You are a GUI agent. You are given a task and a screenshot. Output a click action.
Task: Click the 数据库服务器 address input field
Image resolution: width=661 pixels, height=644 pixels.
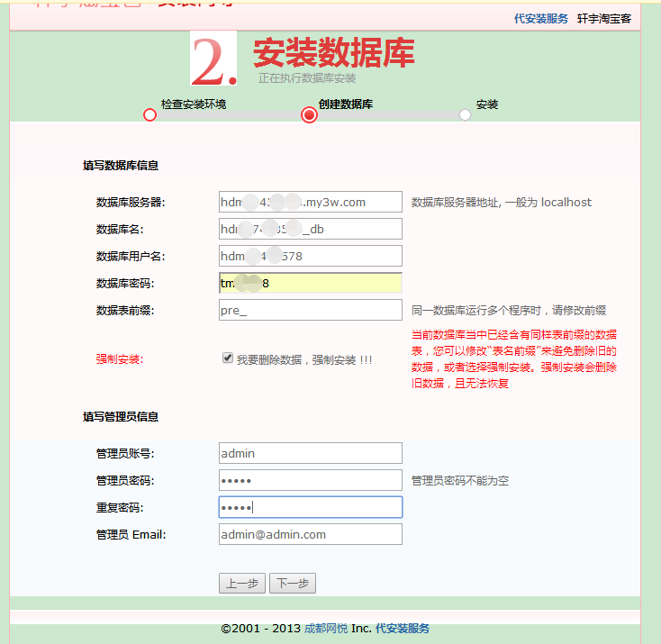click(x=310, y=202)
